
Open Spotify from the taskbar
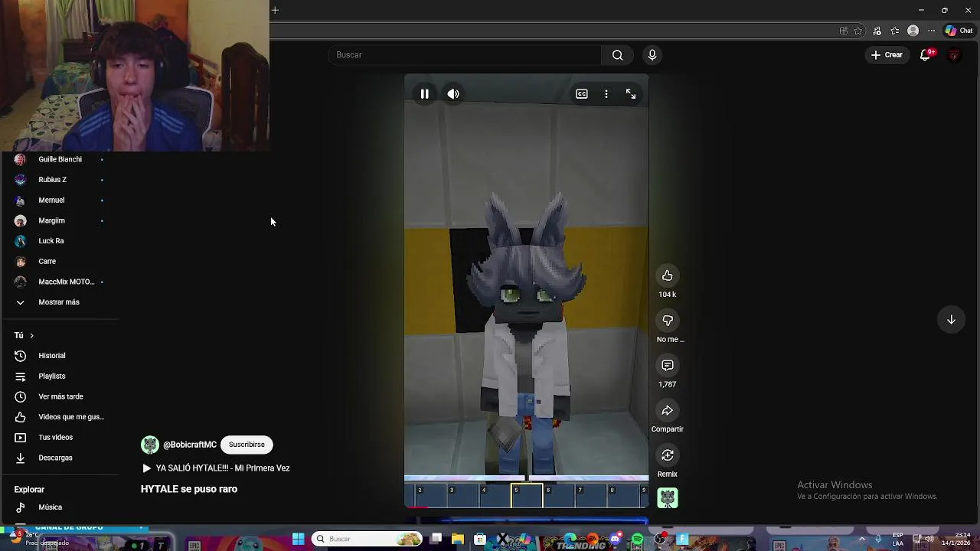pos(637,540)
